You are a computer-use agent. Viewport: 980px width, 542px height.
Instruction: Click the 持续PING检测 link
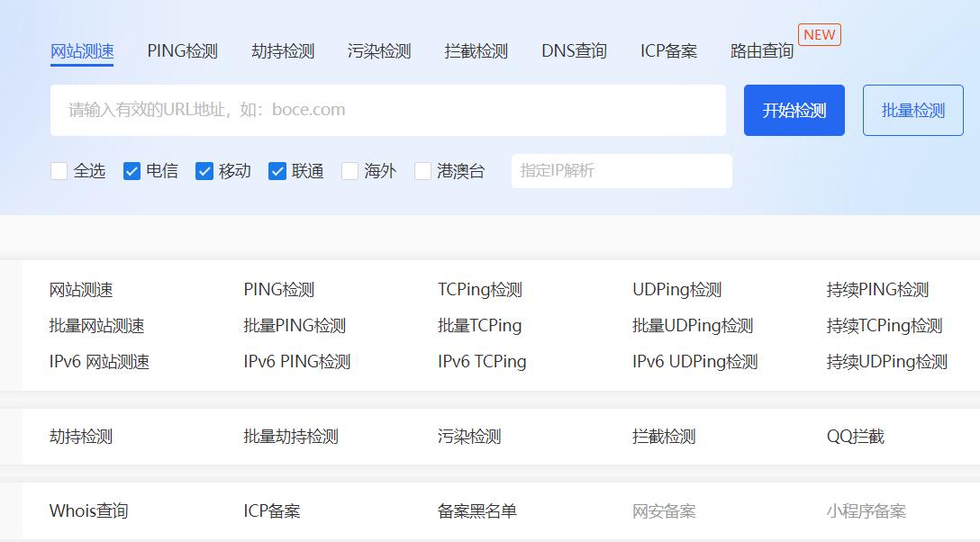click(x=877, y=290)
